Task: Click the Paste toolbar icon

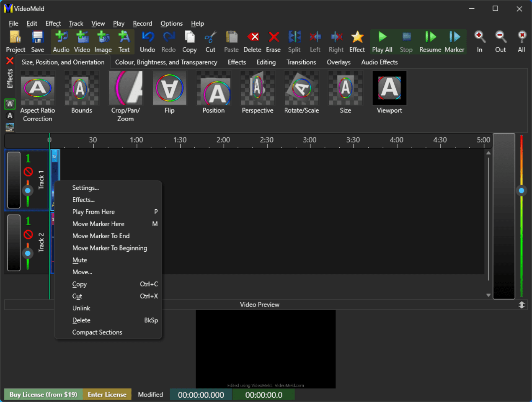Action: click(x=231, y=41)
